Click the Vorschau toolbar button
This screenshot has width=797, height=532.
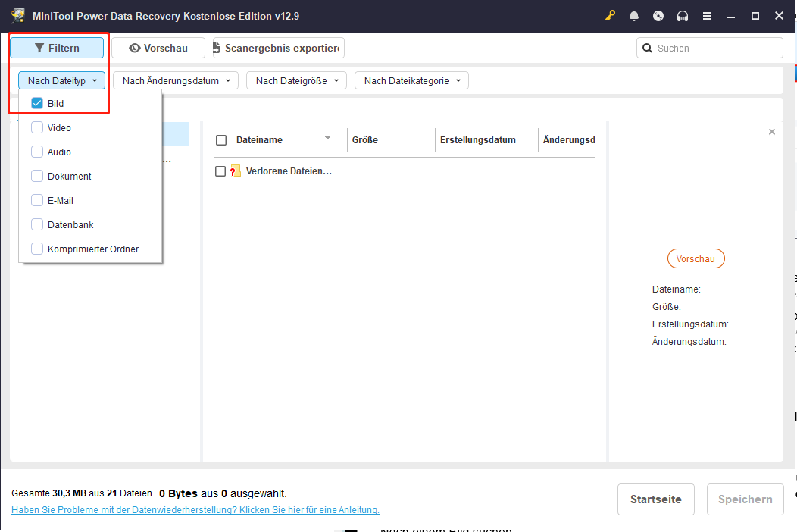pyautogui.click(x=158, y=48)
